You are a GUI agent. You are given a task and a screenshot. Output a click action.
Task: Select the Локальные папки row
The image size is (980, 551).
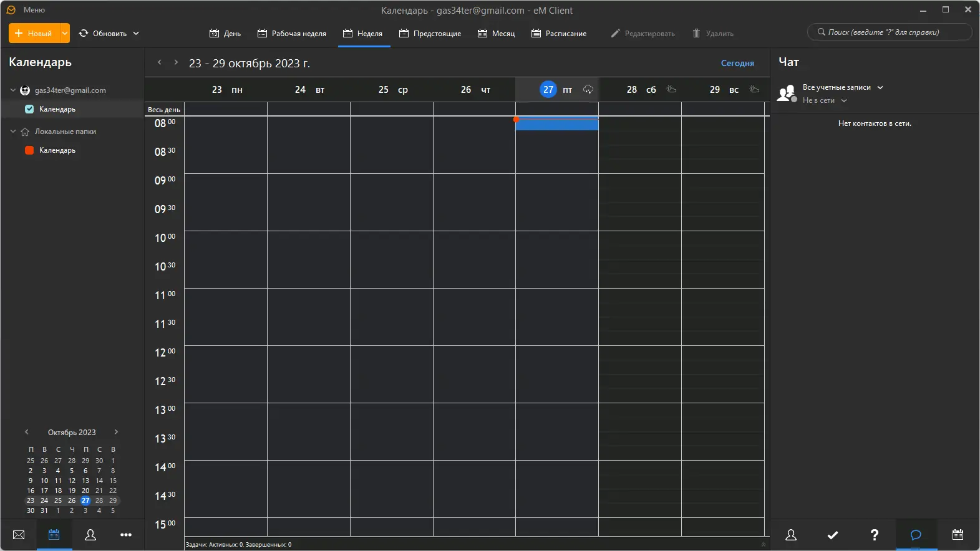tap(72, 132)
